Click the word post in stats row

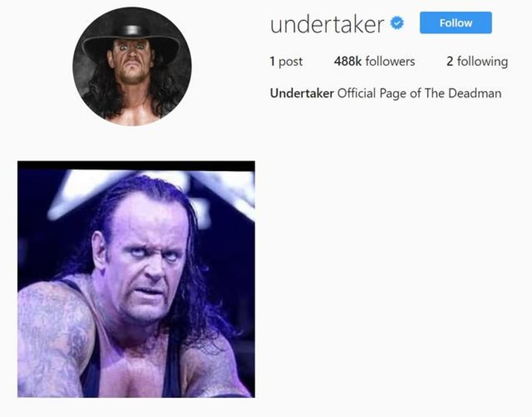pyautogui.click(x=290, y=62)
